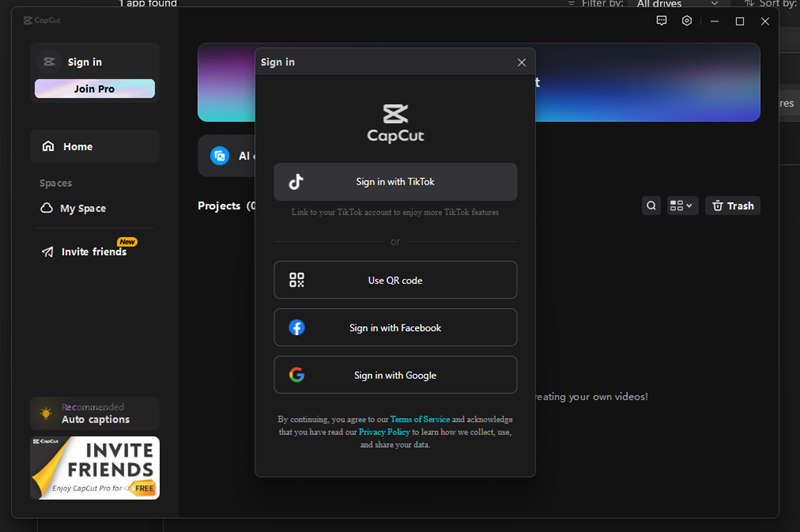
Task: Close the Sign in dialog
Action: click(521, 62)
